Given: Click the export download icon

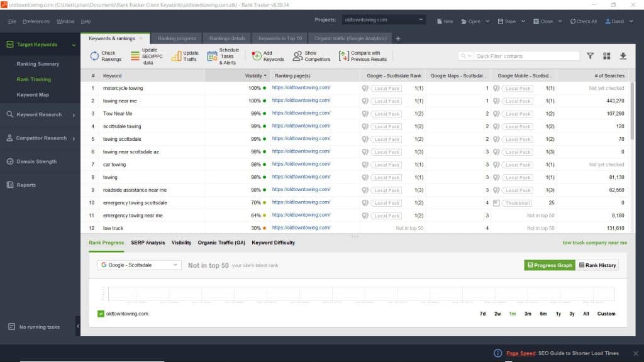Looking at the screenshot, I should tap(623, 56).
